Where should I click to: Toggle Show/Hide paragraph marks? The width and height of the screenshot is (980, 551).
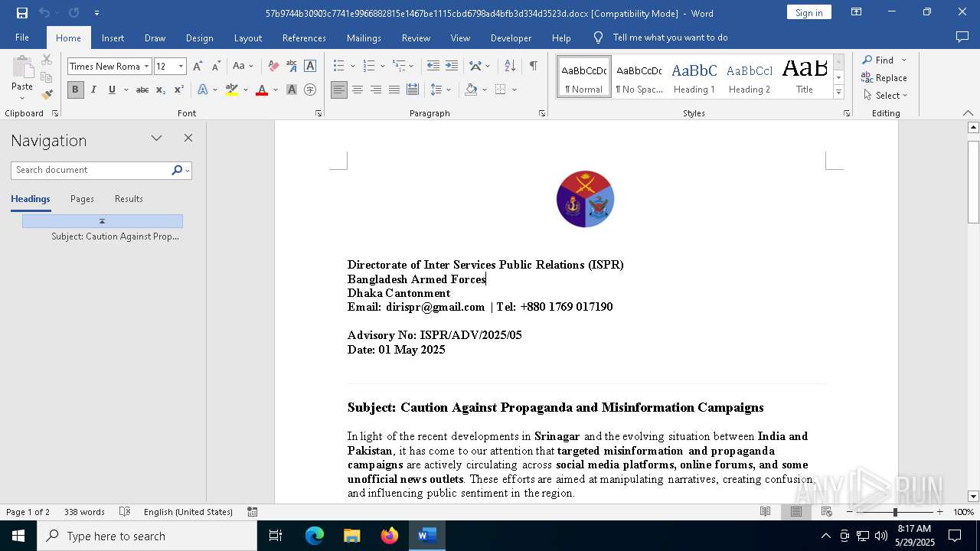click(533, 67)
